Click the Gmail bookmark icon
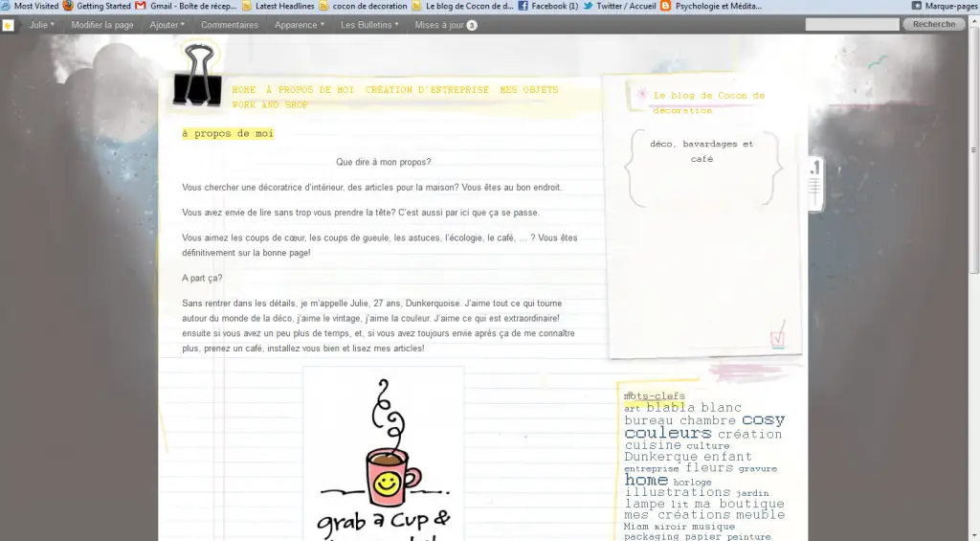 [141, 6]
